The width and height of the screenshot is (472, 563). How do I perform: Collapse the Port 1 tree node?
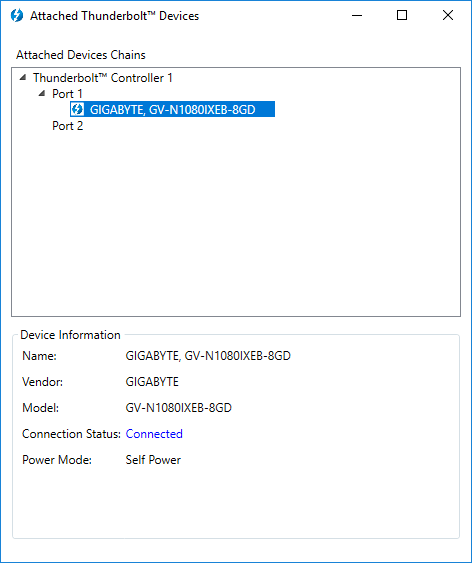(x=42, y=93)
